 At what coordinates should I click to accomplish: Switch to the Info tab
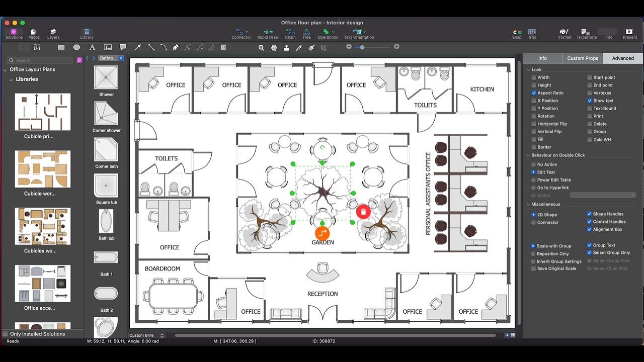click(x=542, y=58)
